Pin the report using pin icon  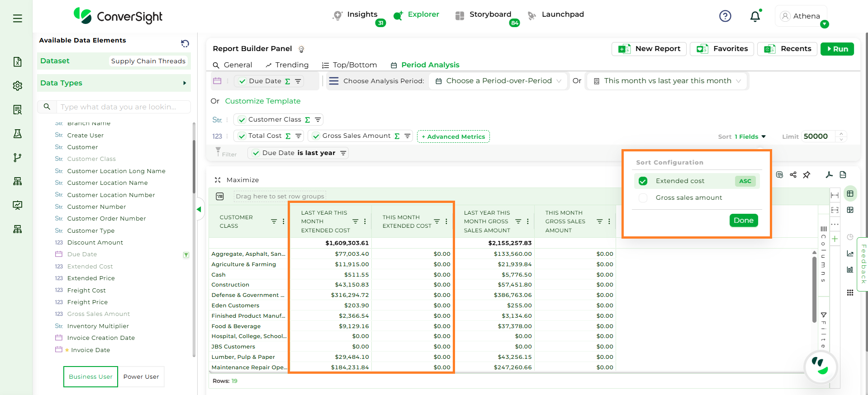click(806, 175)
